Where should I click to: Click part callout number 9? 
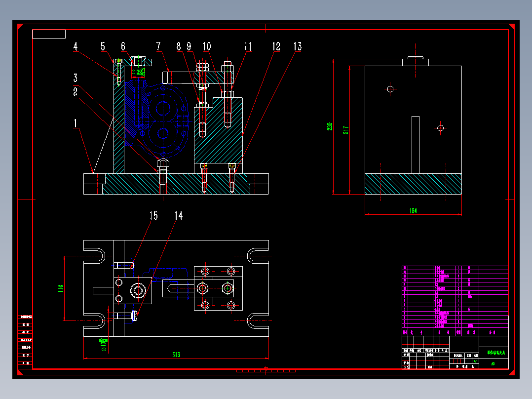189,46
